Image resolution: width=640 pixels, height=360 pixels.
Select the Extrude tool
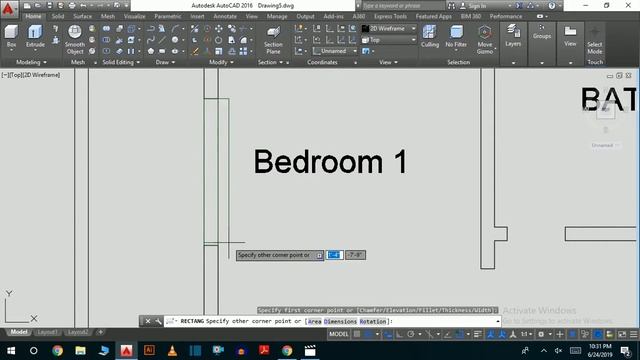tap(35, 36)
